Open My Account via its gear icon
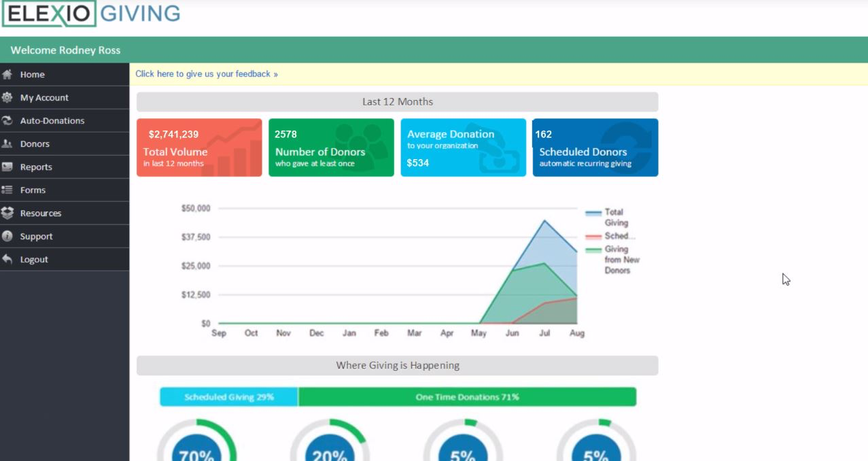This screenshot has width=868, height=461. pyautogui.click(x=7, y=97)
